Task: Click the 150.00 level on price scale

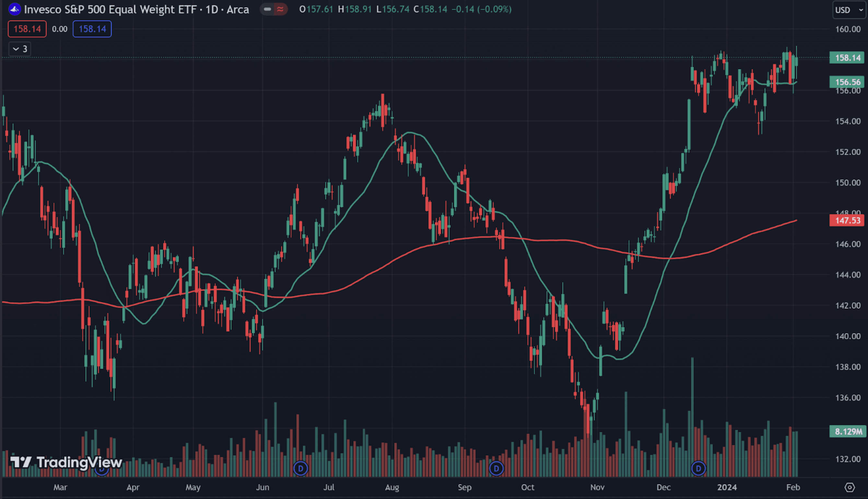Action: (848, 183)
